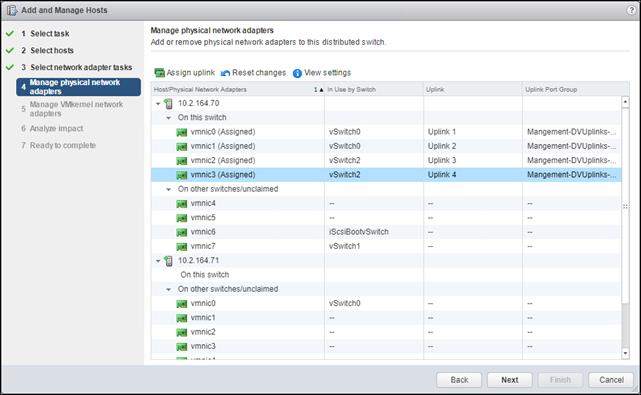Click 10.2.164.71 host label
This screenshot has height=395, width=641.
pos(198,260)
